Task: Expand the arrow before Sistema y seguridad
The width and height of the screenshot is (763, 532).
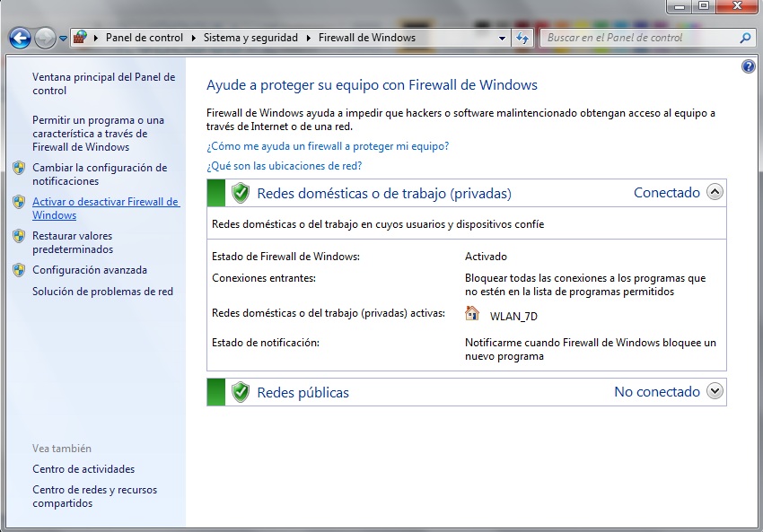Action: click(x=194, y=38)
